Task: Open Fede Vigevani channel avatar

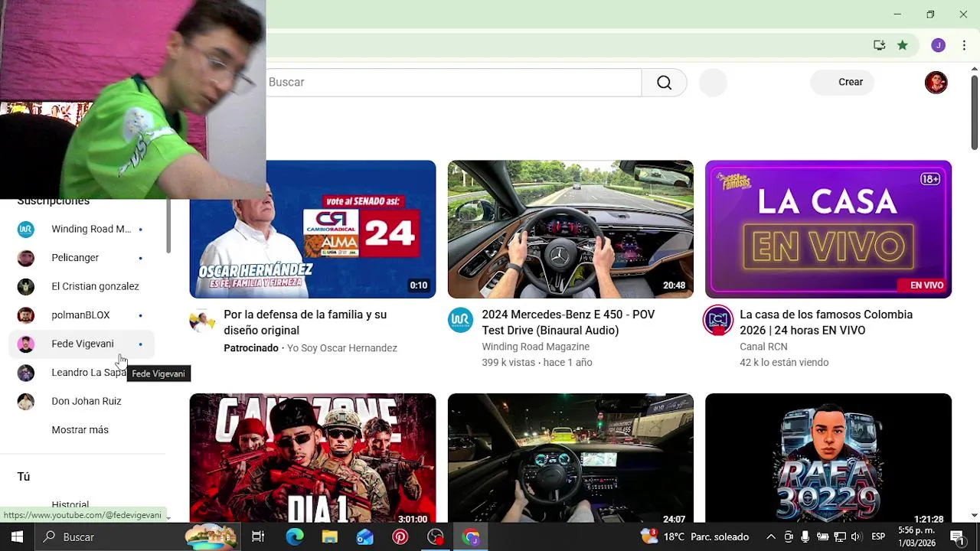Action: click(26, 344)
